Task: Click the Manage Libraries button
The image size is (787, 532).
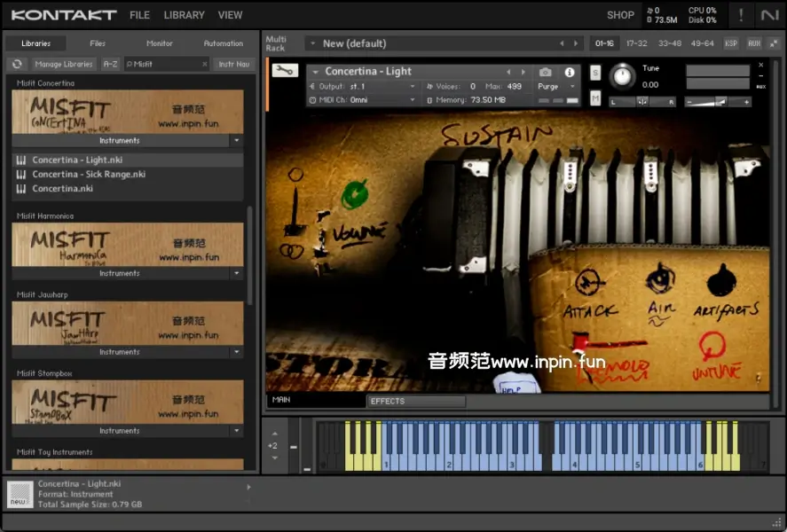Action: pyautogui.click(x=64, y=64)
